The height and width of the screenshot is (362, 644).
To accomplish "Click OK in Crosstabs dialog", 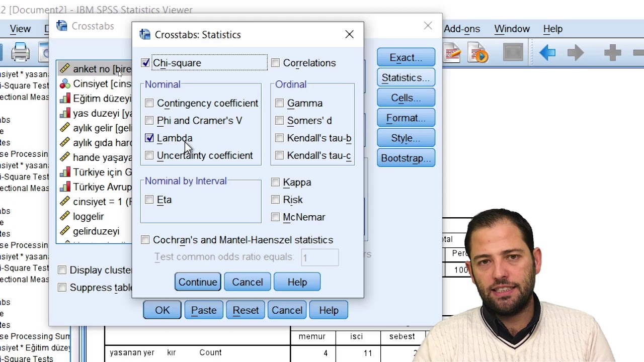I will pyautogui.click(x=163, y=310).
